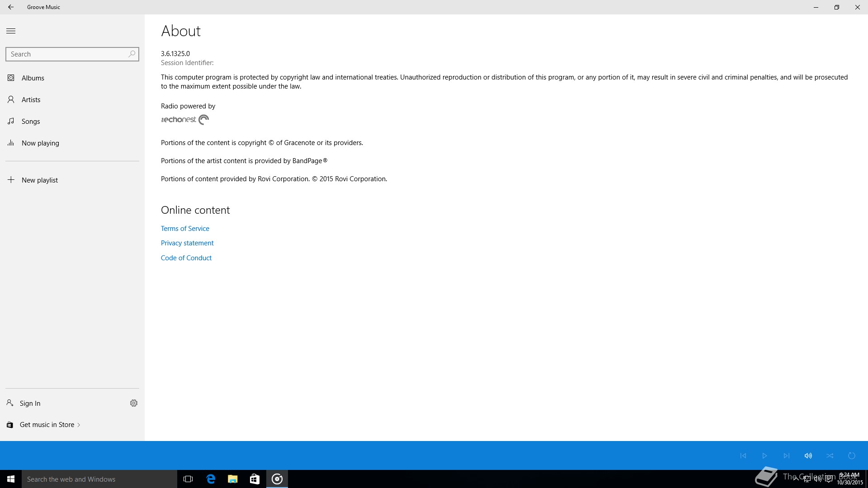Go to Songs in sidebar

(31, 122)
